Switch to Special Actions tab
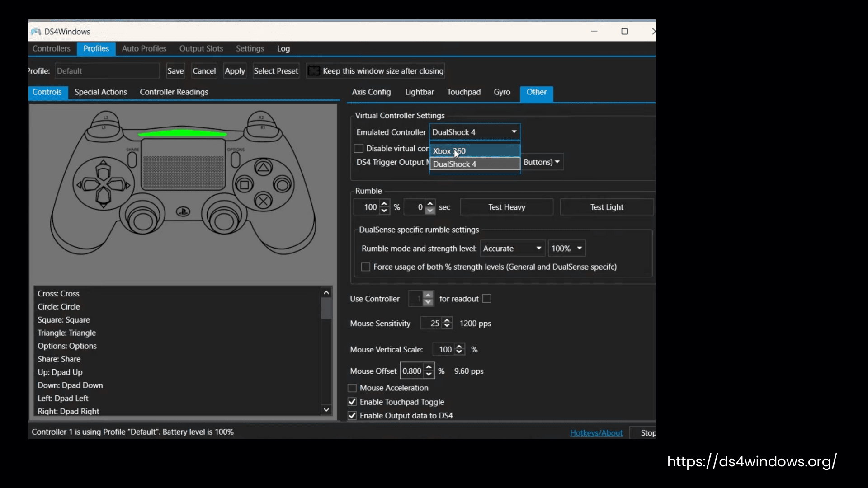This screenshot has height=488, width=868. pyautogui.click(x=101, y=92)
